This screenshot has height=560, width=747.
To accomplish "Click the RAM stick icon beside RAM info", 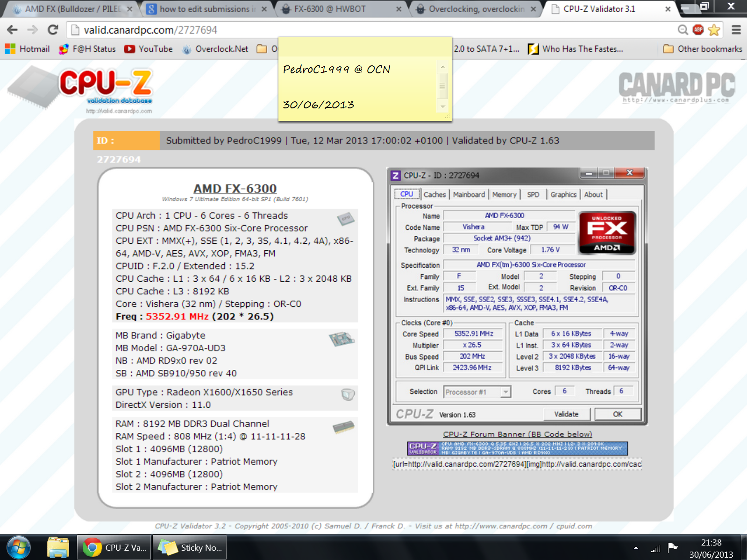I will pyautogui.click(x=344, y=427).
